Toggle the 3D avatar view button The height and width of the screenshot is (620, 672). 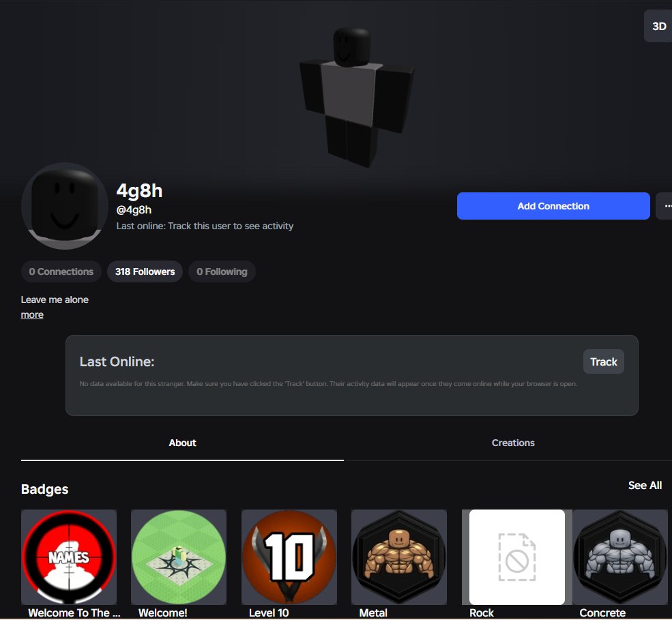click(x=658, y=26)
